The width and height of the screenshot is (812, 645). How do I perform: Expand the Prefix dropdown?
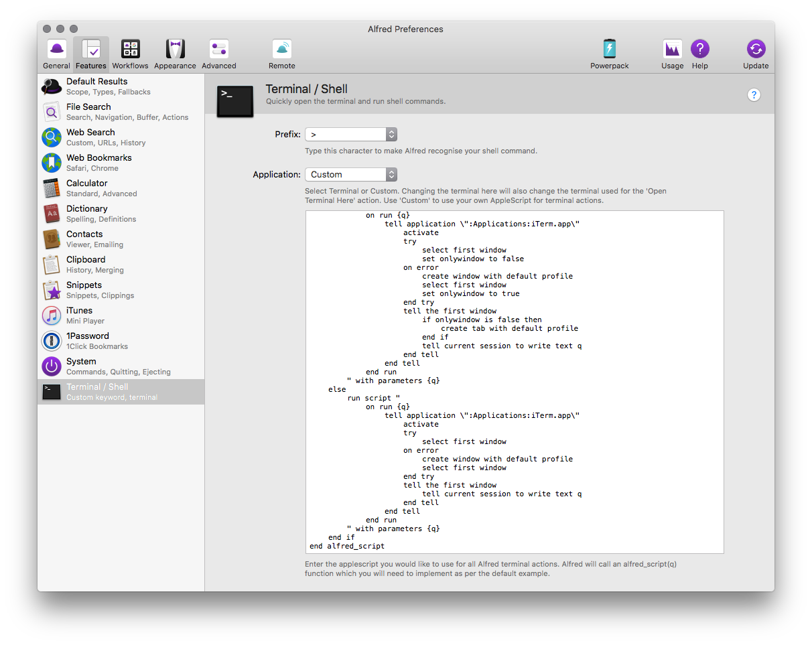(351, 135)
